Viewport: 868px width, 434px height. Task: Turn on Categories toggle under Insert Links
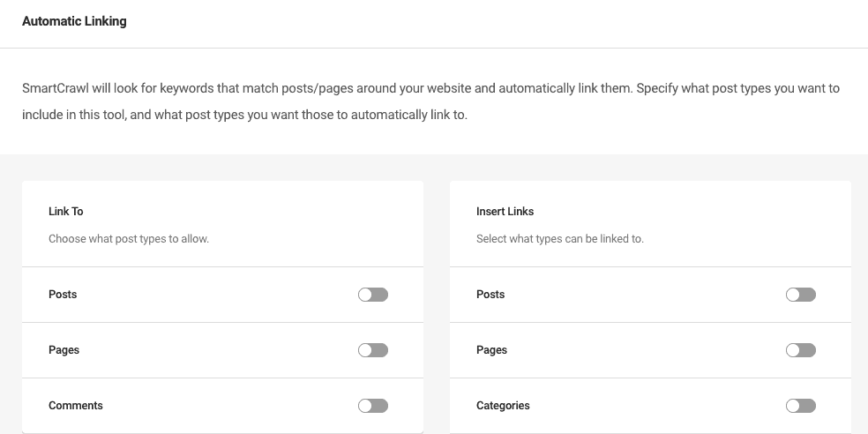tap(801, 406)
